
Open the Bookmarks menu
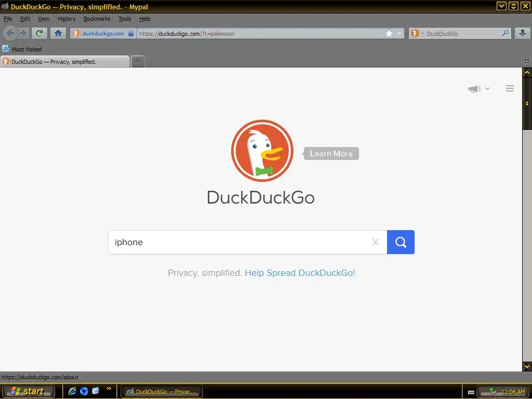(97, 19)
